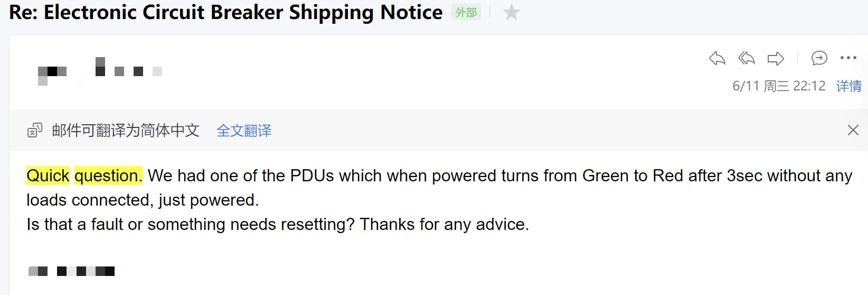Star this email
Screen dimensions: 868x295
[511, 12]
